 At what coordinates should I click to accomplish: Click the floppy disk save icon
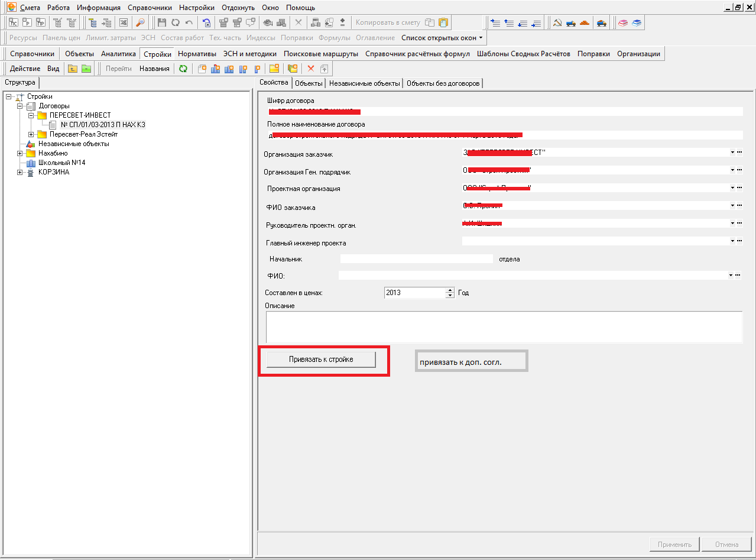(x=161, y=22)
